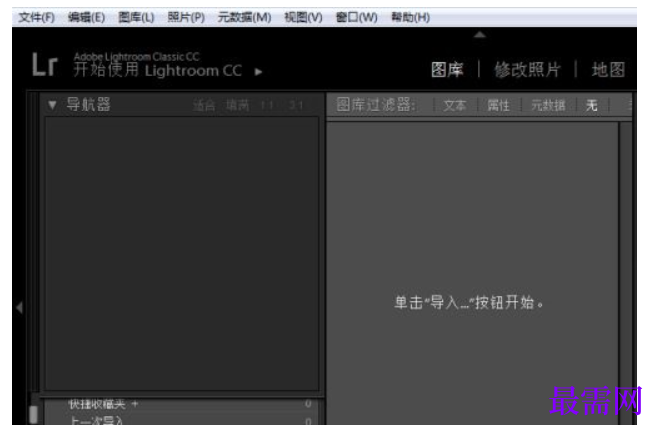Switch to the 修改照片 module
The image size is (661, 432).
click(x=527, y=70)
